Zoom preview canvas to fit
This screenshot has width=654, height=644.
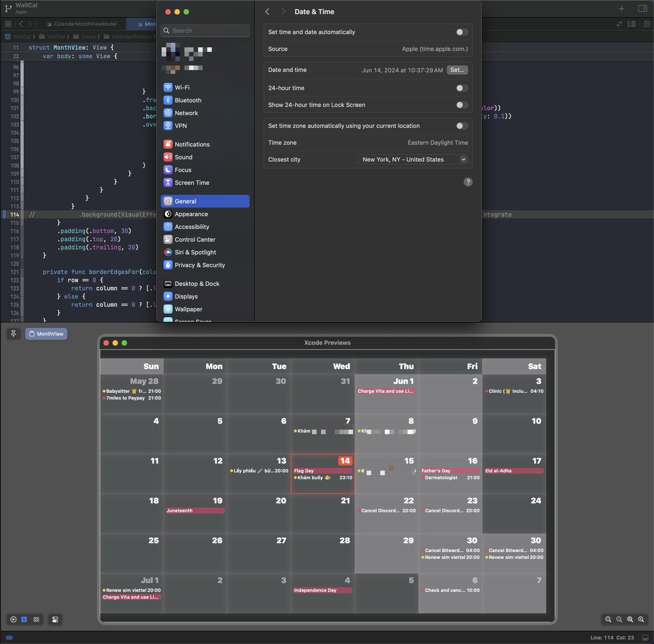point(630,619)
